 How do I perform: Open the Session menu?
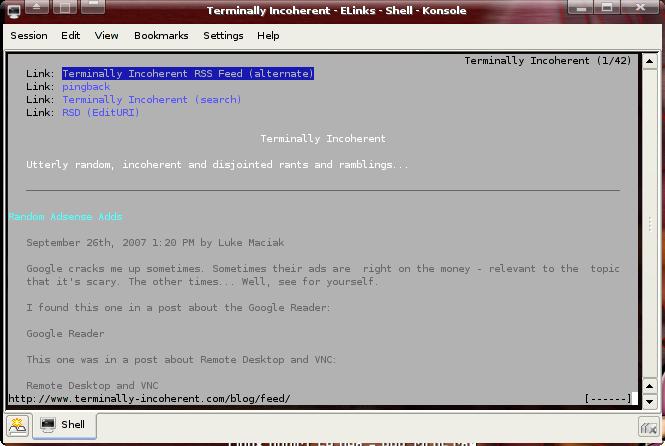pos(29,36)
